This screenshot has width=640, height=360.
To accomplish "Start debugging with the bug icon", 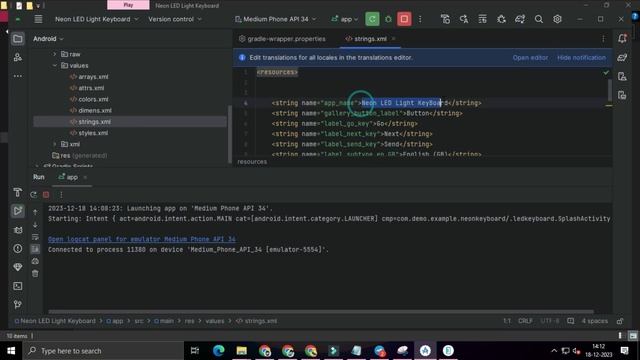I will [x=388, y=19].
